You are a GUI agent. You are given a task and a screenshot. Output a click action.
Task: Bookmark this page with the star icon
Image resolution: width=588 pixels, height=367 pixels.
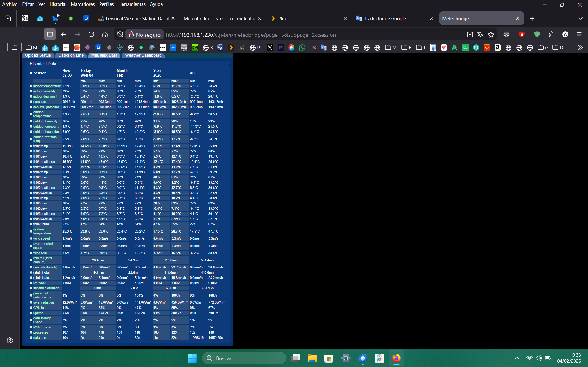tap(491, 35)
